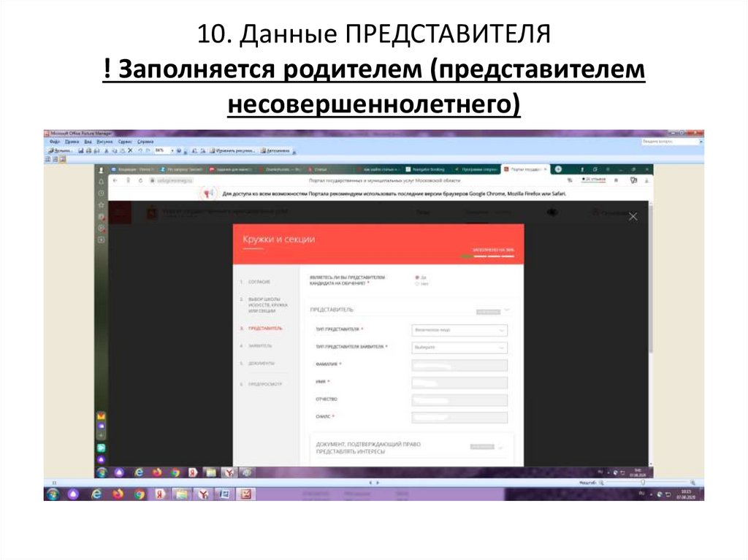Click the Delete (X) icon on the toolbar
Screen dimensions: 748x560
tap(129, 150)
